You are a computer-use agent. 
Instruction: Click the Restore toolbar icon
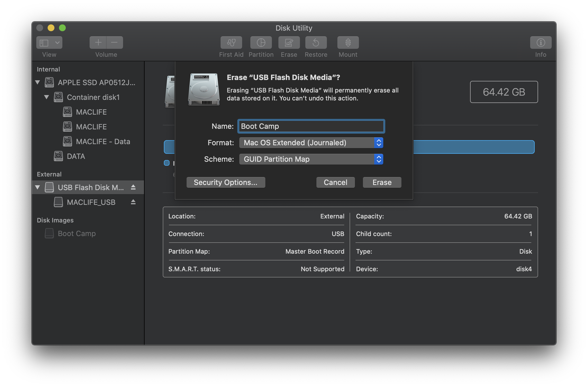point(316,43)
